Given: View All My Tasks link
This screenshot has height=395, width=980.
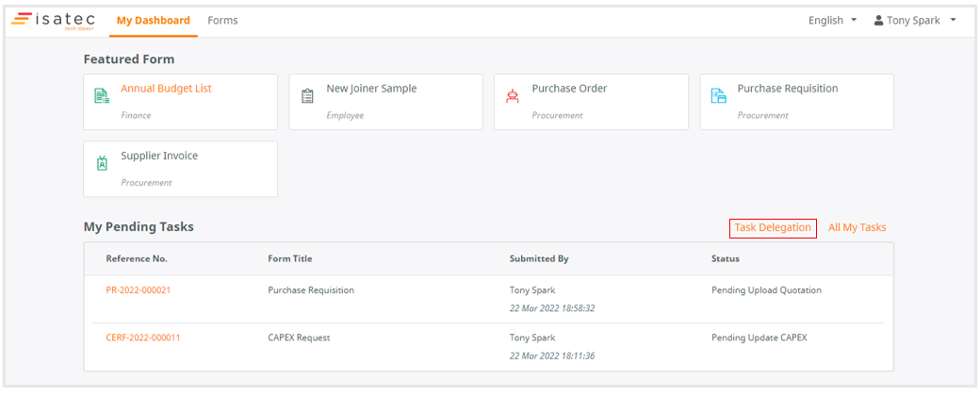Looking at the screenshot, I should (857, 228).
